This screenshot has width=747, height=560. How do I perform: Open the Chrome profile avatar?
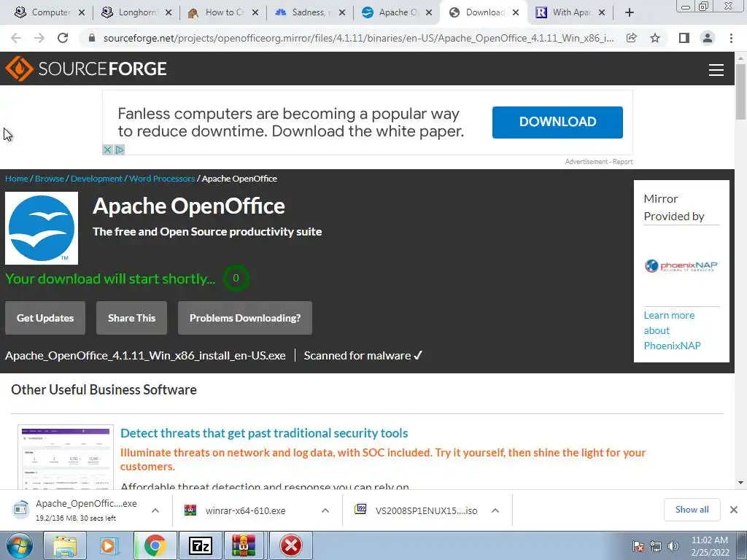pyautogui.click(x=708, y=38)
